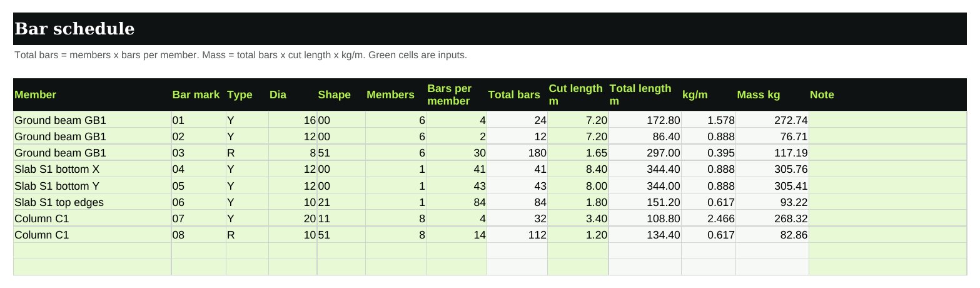Select total length '344.40'
This screenshot has width=980, height=288.
coord(645,169)
